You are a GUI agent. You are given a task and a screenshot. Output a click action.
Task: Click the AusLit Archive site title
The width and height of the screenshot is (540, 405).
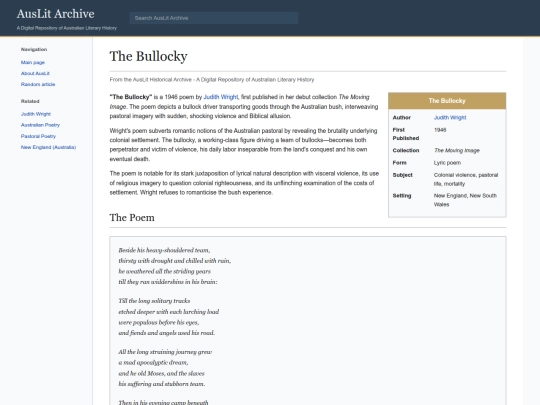point(55,14)
